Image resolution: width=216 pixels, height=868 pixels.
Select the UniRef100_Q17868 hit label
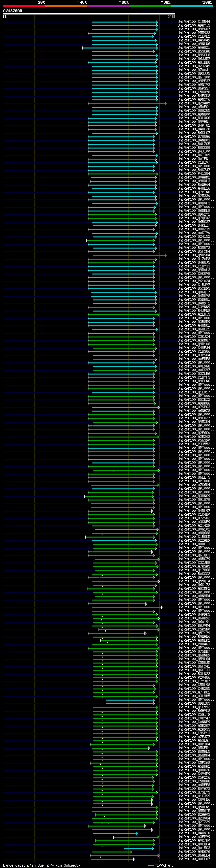194,571
